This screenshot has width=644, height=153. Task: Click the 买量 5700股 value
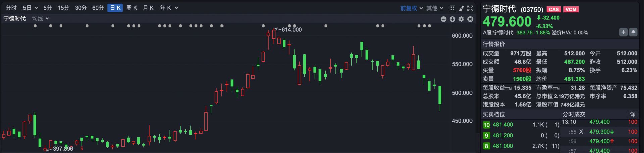pyautogui.click(x=522, y=70)
